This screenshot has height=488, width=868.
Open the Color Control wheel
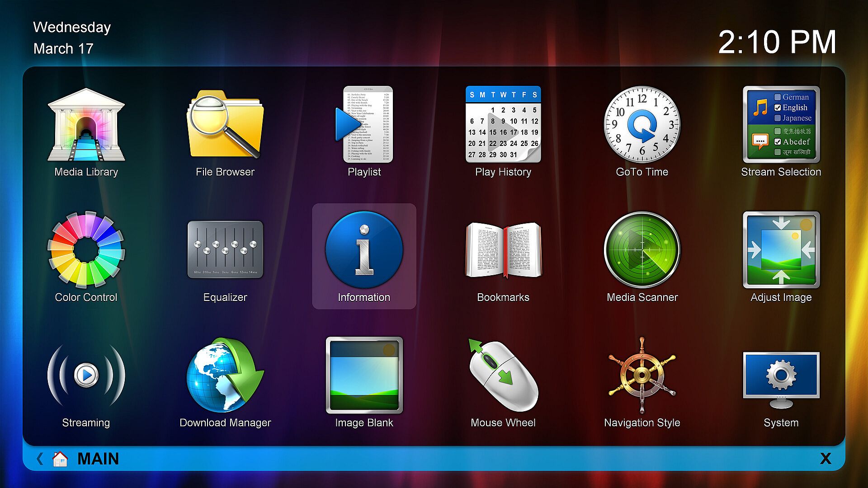tap(86, 250)
